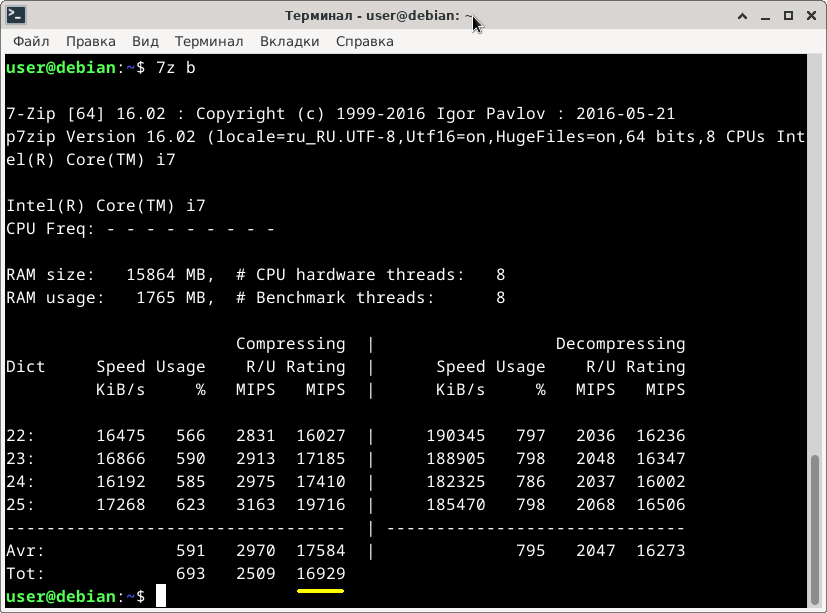The width and height of the screenshot is (827, 613).
Task: Open the Справка menu
Action: click(x=364, y=41)
